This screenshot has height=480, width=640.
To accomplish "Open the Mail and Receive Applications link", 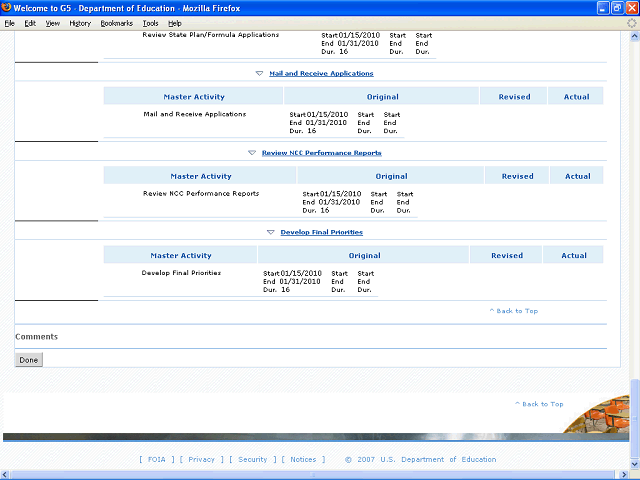I will [321, 73].
